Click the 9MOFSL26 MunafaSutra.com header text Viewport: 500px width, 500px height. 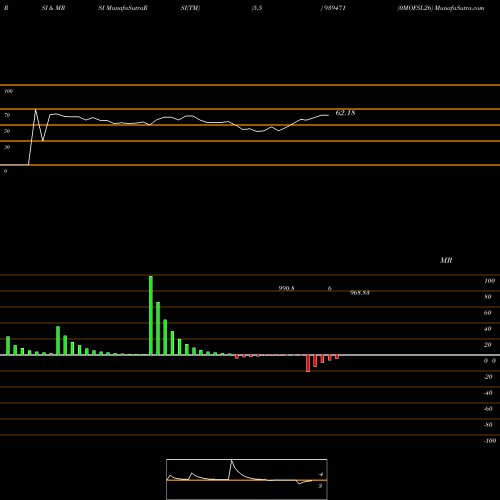click(441, 8)
